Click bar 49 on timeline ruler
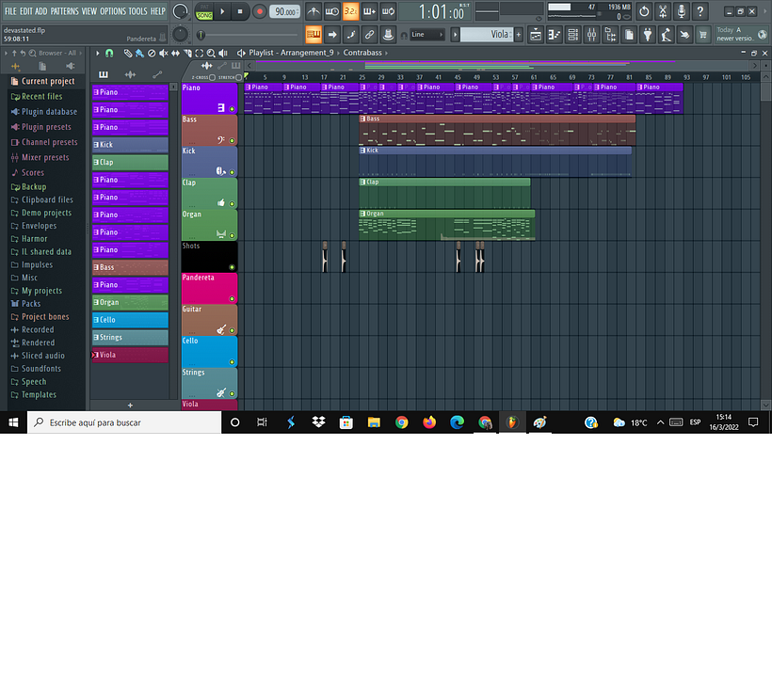 coord(476,77)
